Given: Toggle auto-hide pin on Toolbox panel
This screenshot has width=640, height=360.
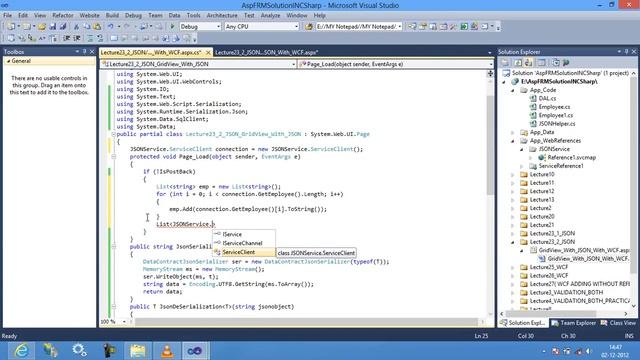Looking at the screenshot, I should click(84, 52).
